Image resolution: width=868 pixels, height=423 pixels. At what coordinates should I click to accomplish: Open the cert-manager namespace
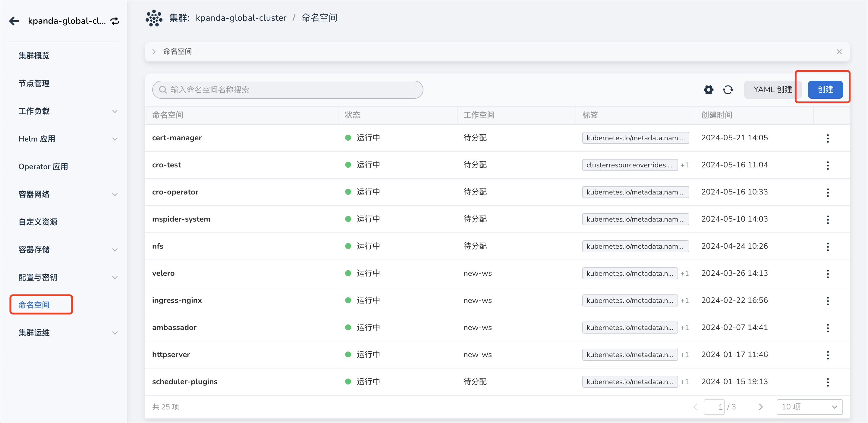(x=177, y=138)
